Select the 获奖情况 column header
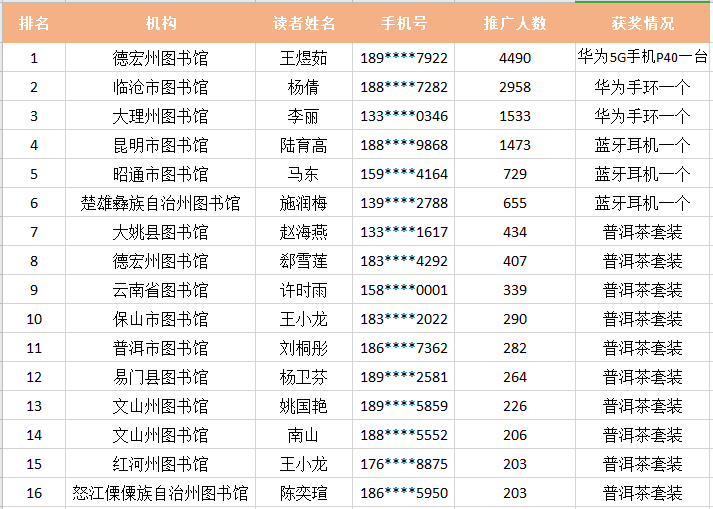This screenshot has height=509, width=713. point(643,23)
